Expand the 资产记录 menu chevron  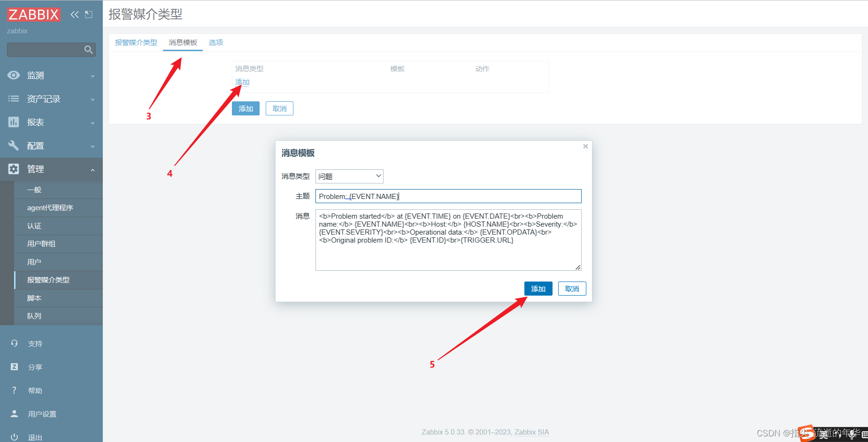coord(92,99)
